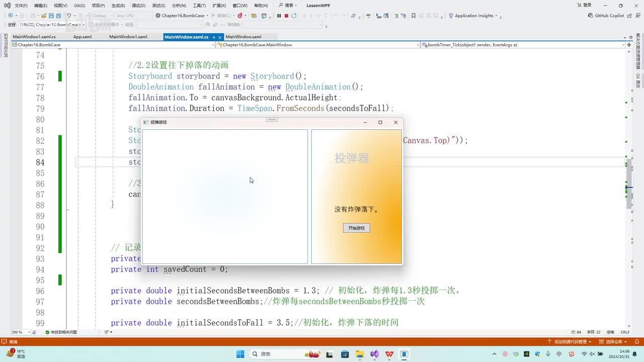Open the 调试(D) menu
The height and width of the screenshot is (362, 644).
pos(138,6)
